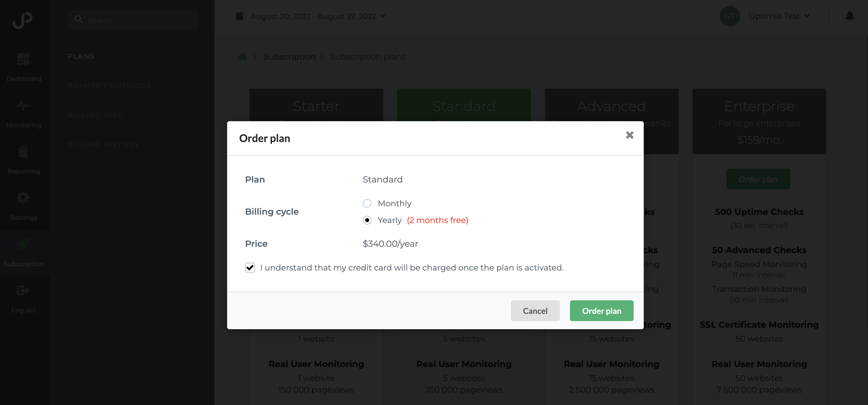
Task: Open the Settings gear icon
Action: pos(23,198)
